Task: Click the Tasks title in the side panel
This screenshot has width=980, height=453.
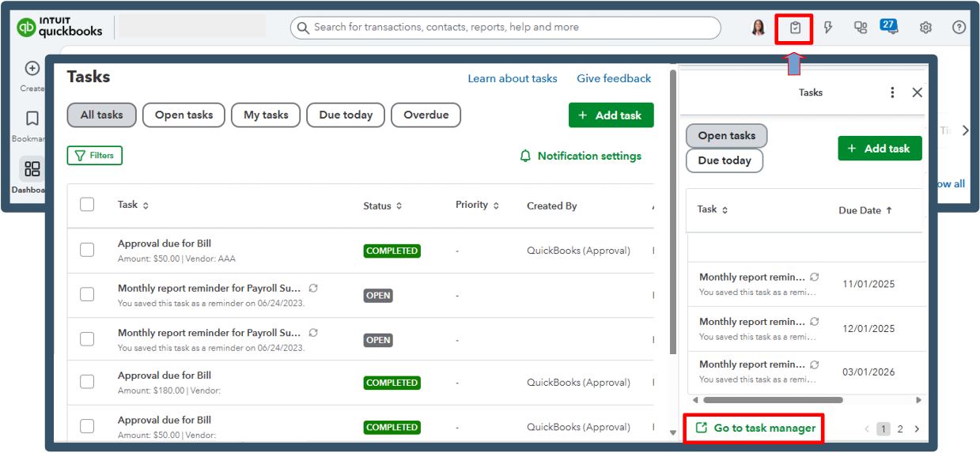Action: pyautogui.click(x=811, y=92)
